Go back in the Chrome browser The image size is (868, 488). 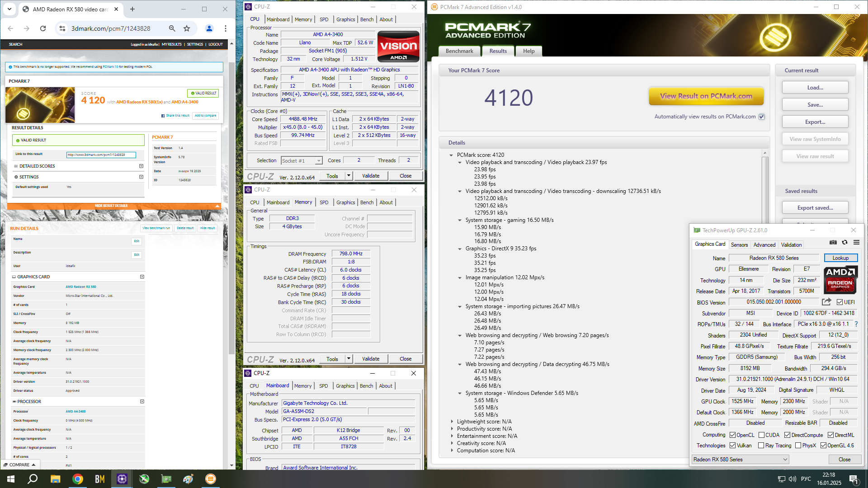pos(10,28)
